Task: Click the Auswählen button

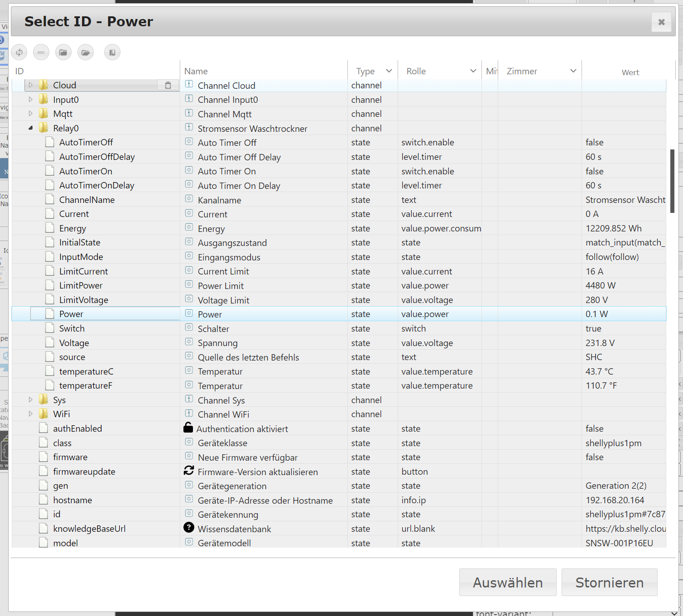Action: [508, 582]
